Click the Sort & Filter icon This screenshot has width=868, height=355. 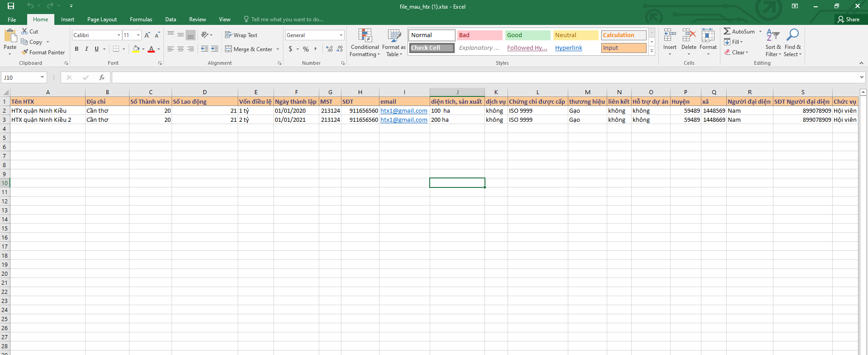pyautogui.click(x=773, y=35)
